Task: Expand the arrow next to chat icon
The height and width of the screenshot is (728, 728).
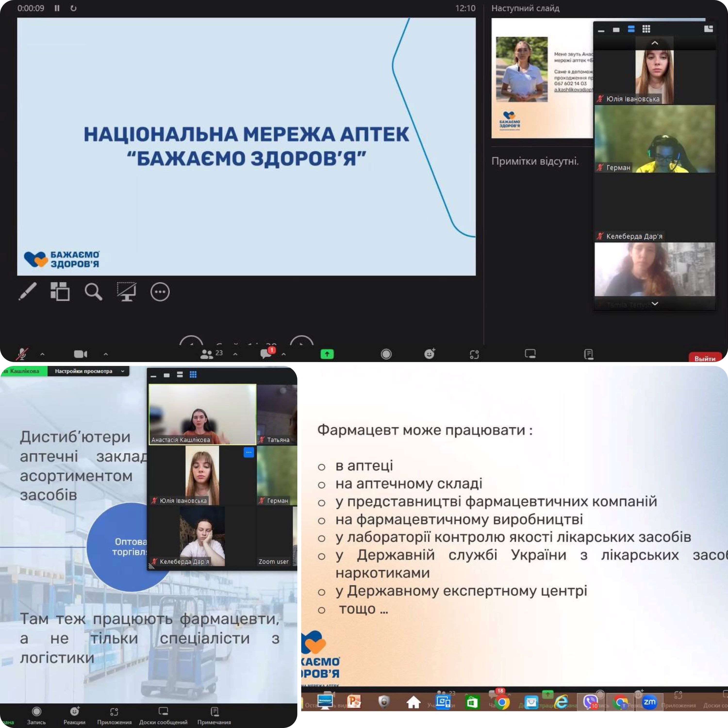Action: 283,354
